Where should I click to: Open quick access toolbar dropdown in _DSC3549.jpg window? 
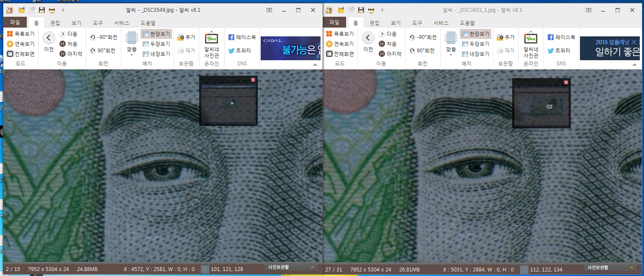[63, 10]
